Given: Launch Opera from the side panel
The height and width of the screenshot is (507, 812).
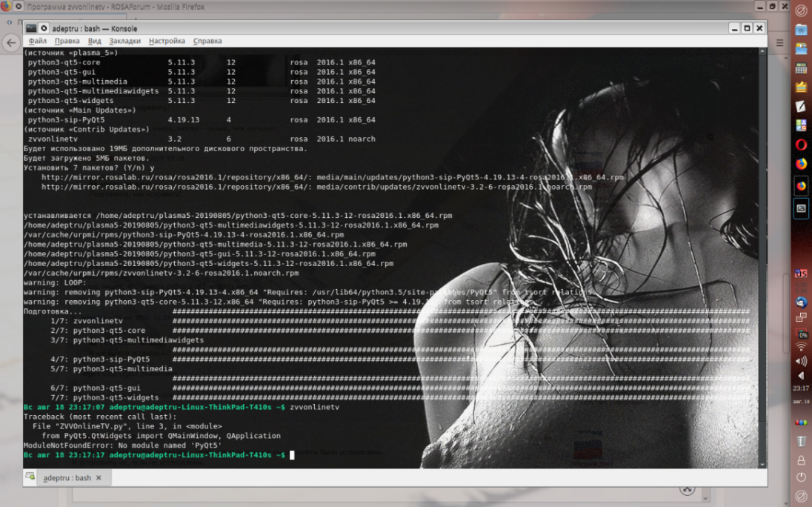Looking at the screenshot, I should point(801,145).
